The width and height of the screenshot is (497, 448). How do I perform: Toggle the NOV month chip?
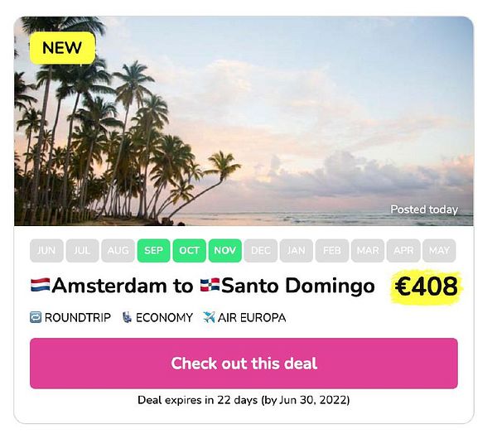pos(225,251)
